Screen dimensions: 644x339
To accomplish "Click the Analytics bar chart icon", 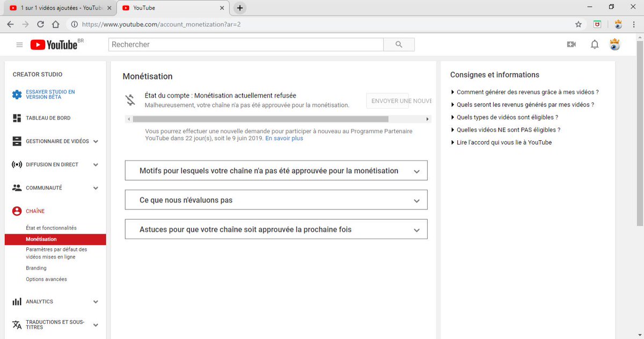I will click(x=17, y=301).
